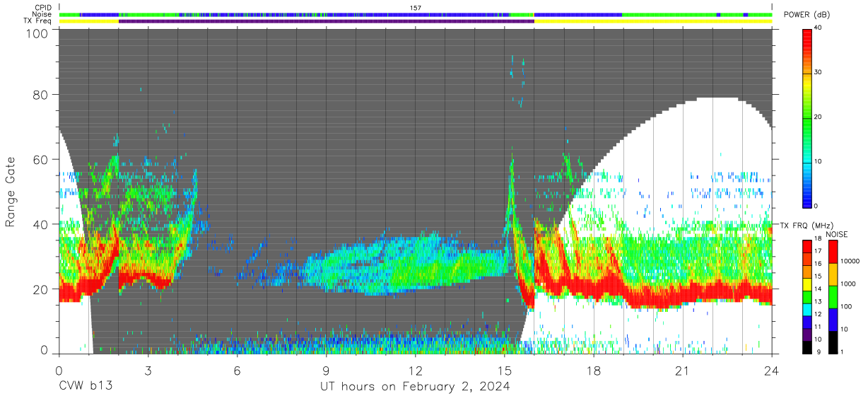Select the NOISE colorbar legend
This screenshot has height=401, width=868.
click(x=833, y=296)
